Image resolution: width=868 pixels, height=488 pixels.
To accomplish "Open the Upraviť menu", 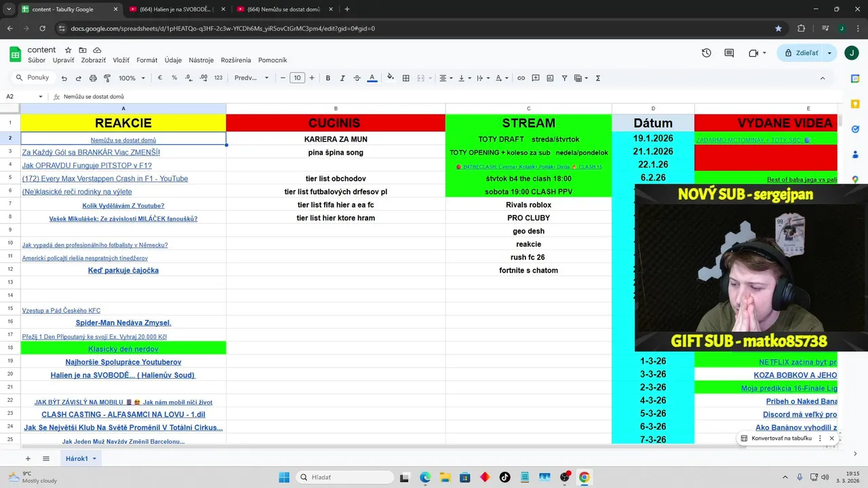I will 64,60.
